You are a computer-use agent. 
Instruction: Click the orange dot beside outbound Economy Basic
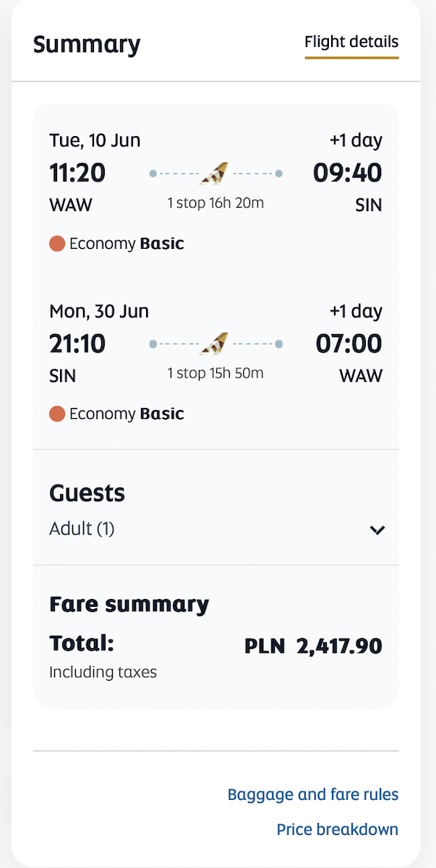pos(57,244)
